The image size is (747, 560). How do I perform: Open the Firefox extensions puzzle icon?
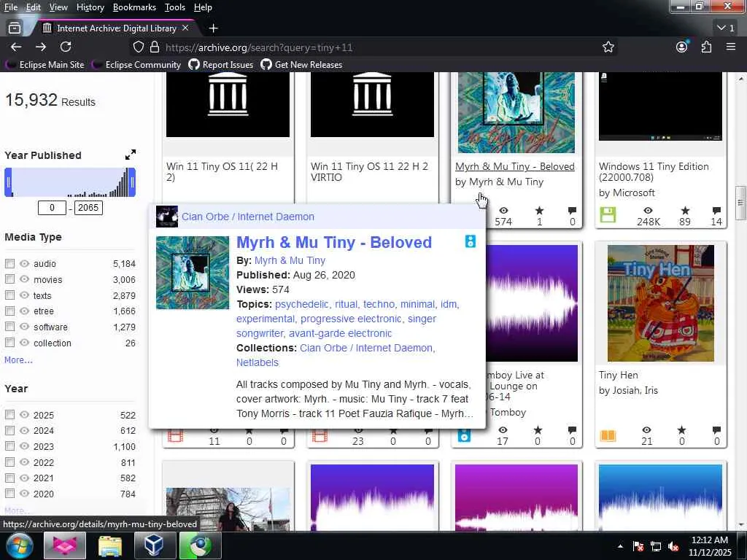(705, 47)
